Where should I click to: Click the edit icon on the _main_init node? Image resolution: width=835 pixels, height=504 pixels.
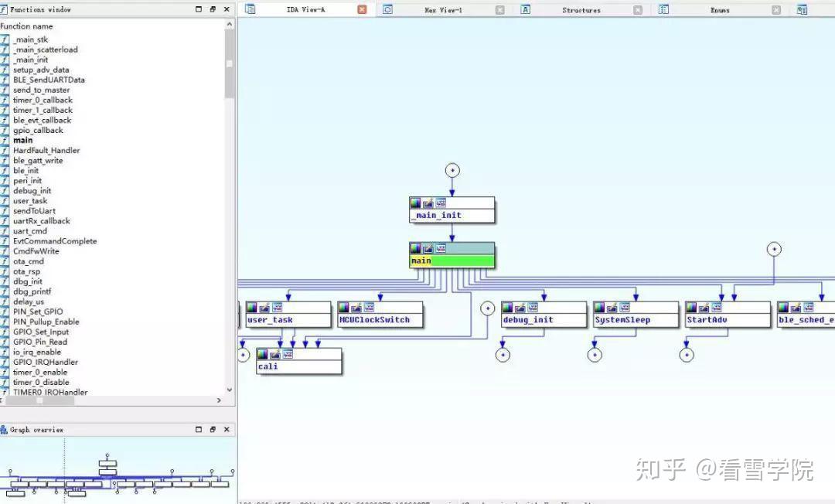[428, 203]
